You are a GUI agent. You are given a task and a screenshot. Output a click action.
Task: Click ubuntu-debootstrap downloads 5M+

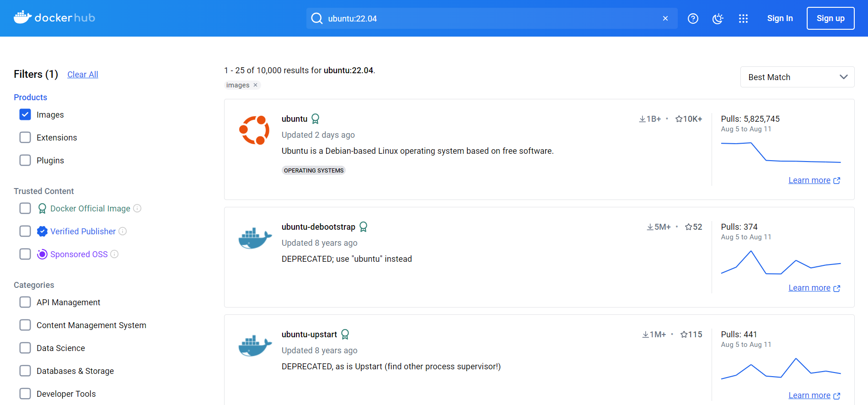pos(659,227)
